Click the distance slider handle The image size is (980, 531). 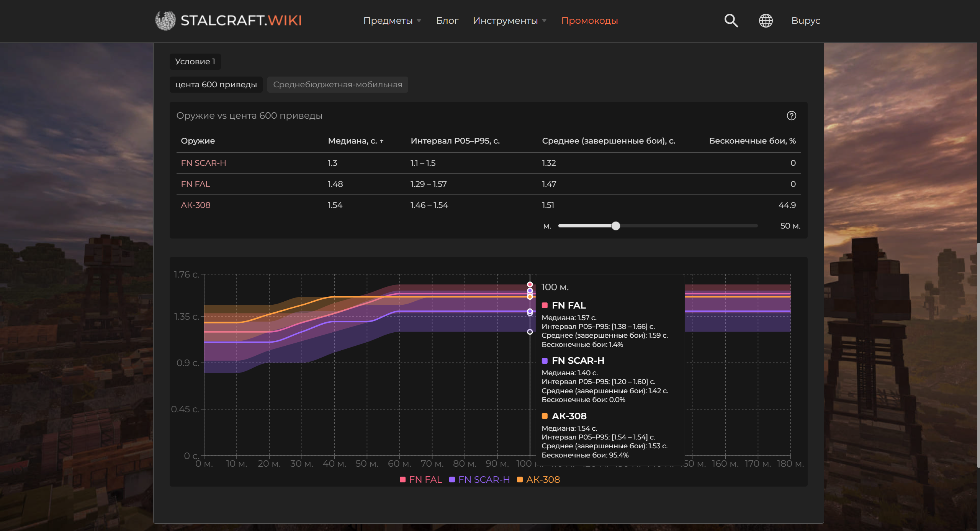click(615, 226)
